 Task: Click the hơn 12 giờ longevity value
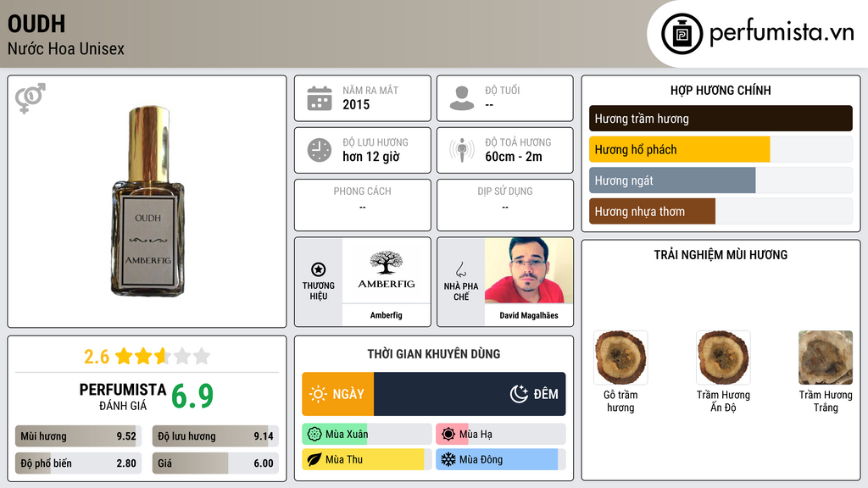[x=371, y=157]
